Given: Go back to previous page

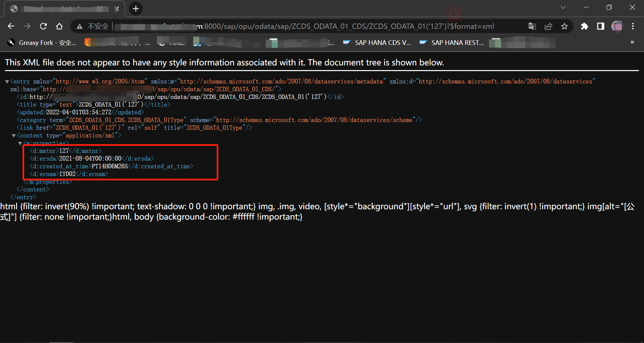Looking at the screenshot, I should pos(11,26).
